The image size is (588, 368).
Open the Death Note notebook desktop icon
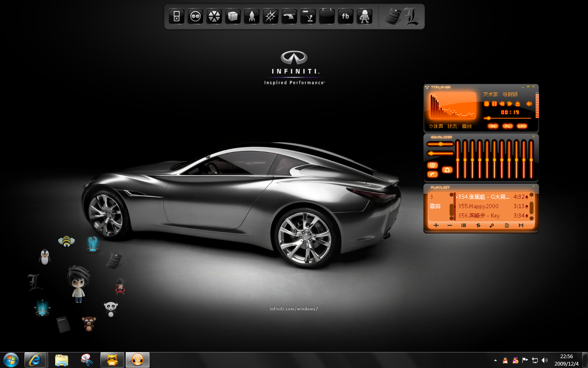point(63,324)
